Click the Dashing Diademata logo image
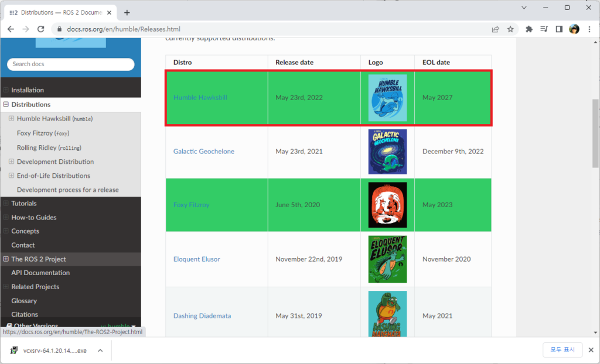The image size is (600, 364). (x=388, y=314)
